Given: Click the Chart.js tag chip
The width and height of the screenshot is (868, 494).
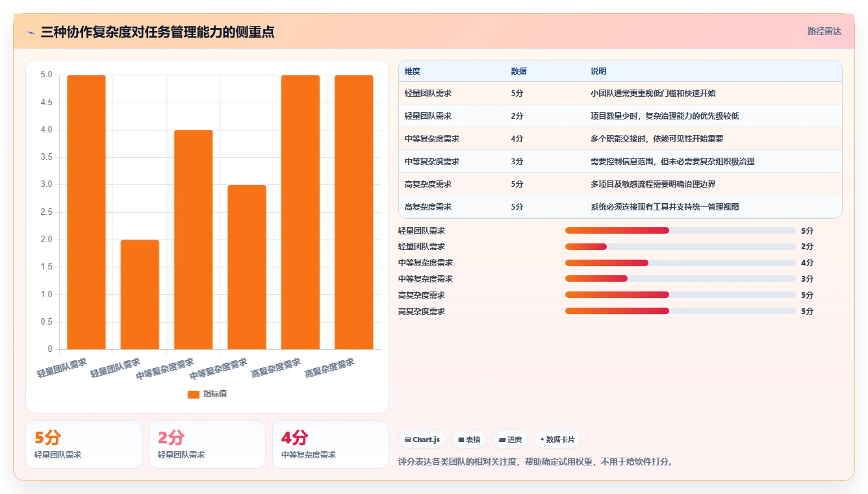Looking at the screenshot, I should point(422,439).
